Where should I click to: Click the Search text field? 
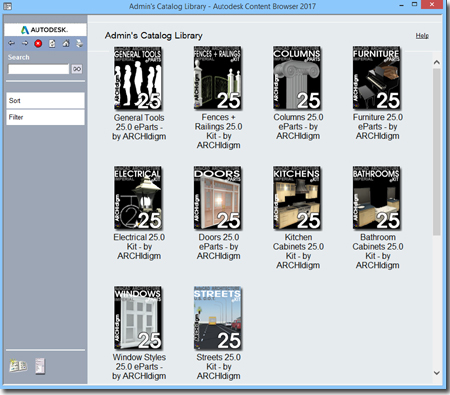(39, 69)
